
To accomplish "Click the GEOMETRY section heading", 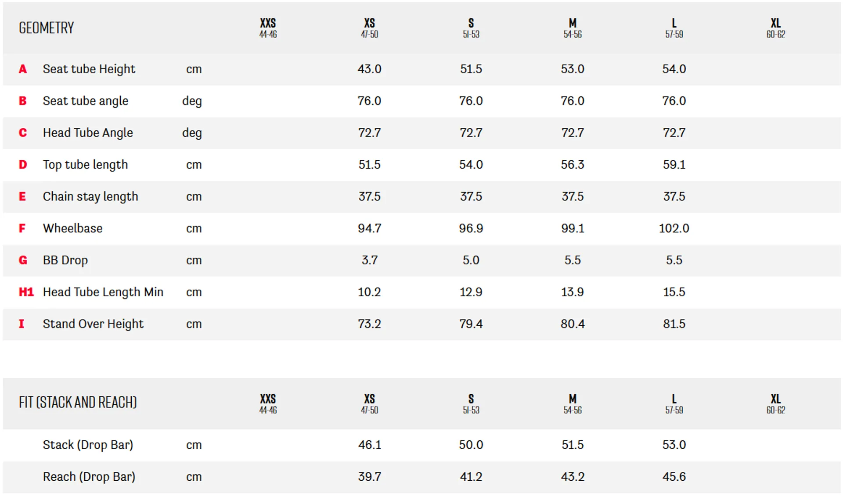I will tap(47, 28).
